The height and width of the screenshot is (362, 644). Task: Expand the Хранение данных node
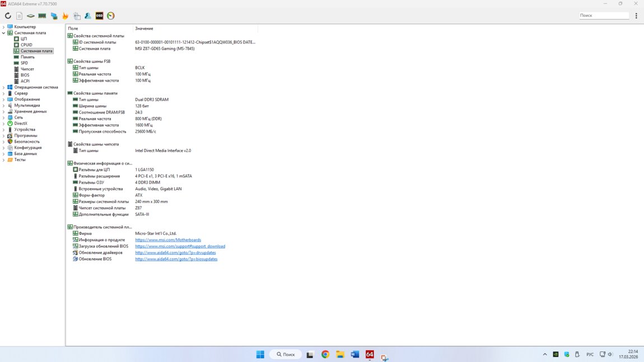pyautogui.click(x=4, y=111)
